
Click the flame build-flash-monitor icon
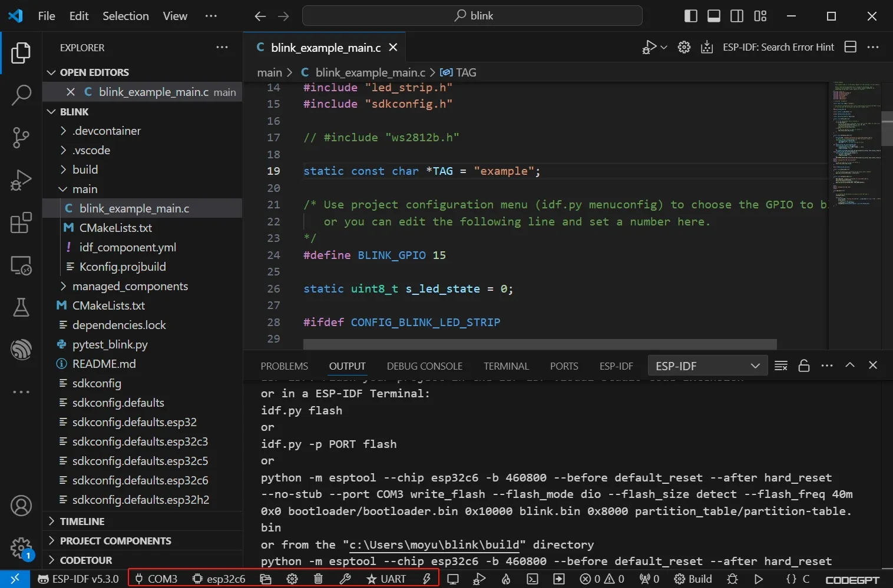coord(505,579)
